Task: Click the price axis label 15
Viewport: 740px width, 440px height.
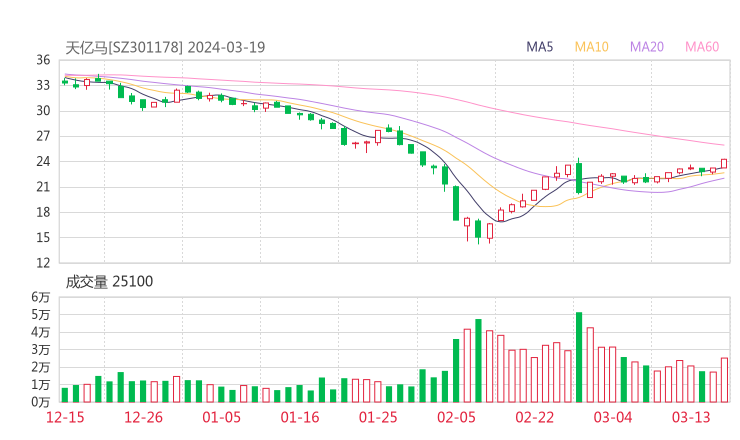Action: pyautogui.click(x=43, y=237)
